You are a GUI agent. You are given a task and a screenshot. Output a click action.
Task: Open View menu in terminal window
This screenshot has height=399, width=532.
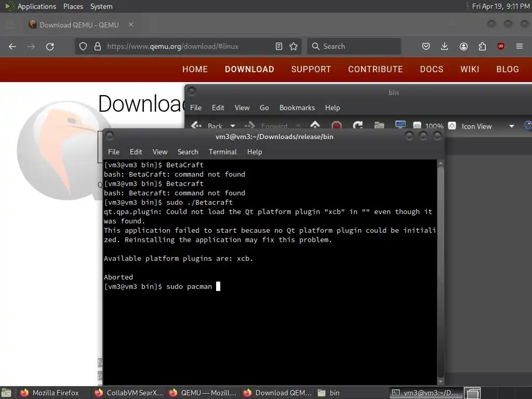pos(160,152)
